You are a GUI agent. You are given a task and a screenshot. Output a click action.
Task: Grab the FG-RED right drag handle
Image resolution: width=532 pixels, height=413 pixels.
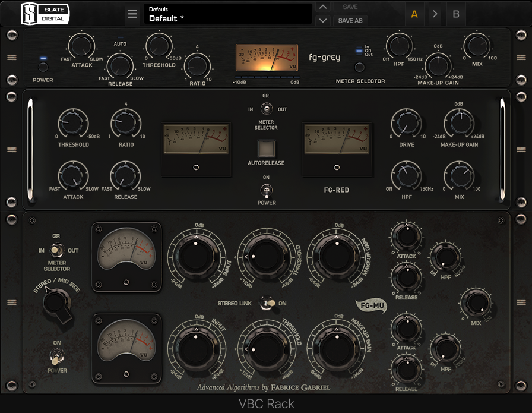point(521,149)
